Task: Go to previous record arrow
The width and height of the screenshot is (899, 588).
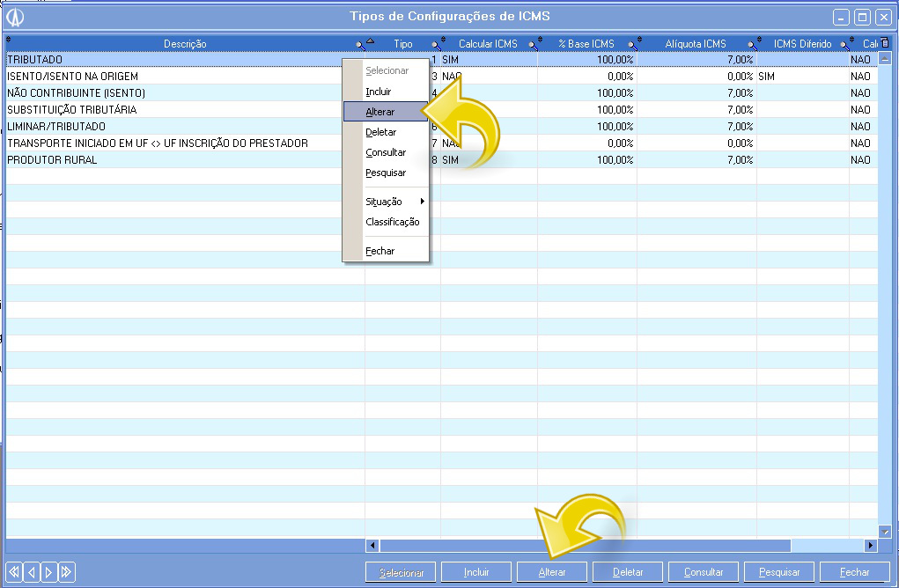Action: 31,571
